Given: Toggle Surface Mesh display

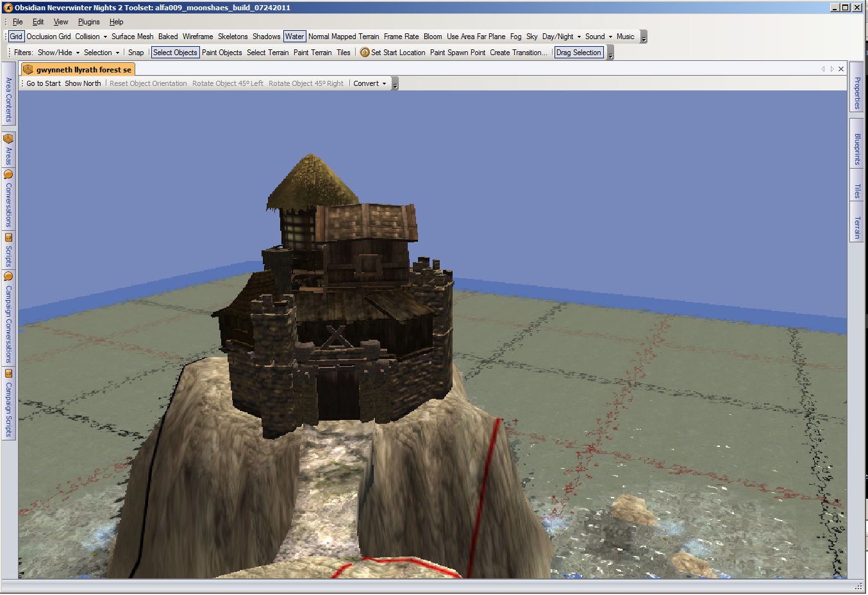Looking at the screenshot, I should click(x=132, y=37).
